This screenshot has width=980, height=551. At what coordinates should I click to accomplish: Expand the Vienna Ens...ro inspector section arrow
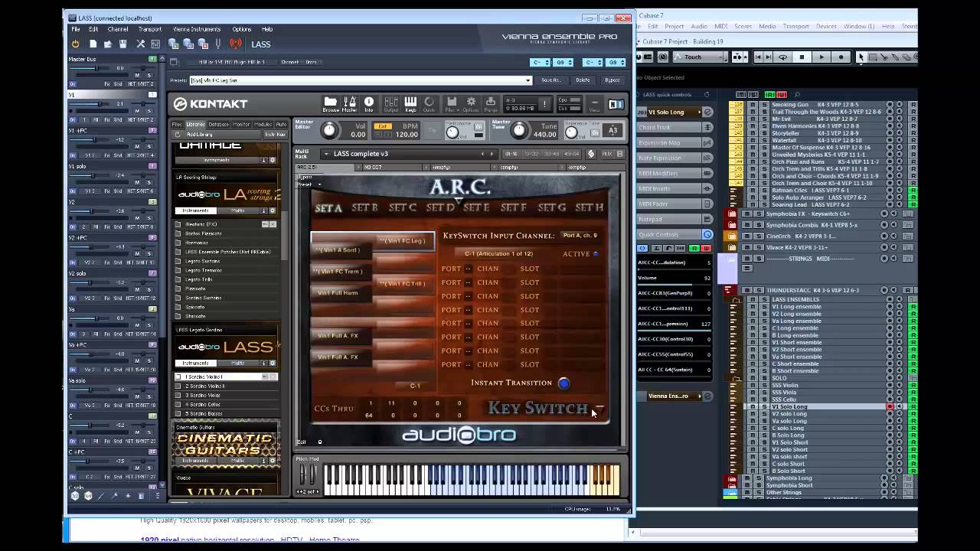(700, 396)
